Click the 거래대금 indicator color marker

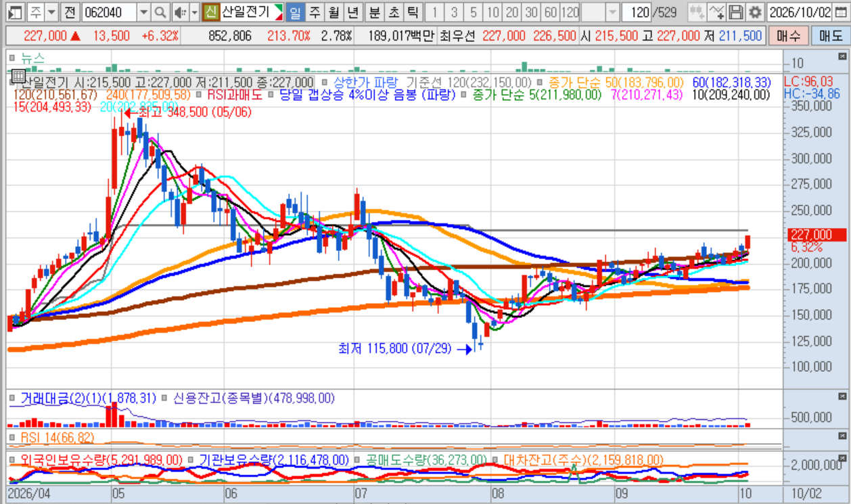[x=13, y=398]
